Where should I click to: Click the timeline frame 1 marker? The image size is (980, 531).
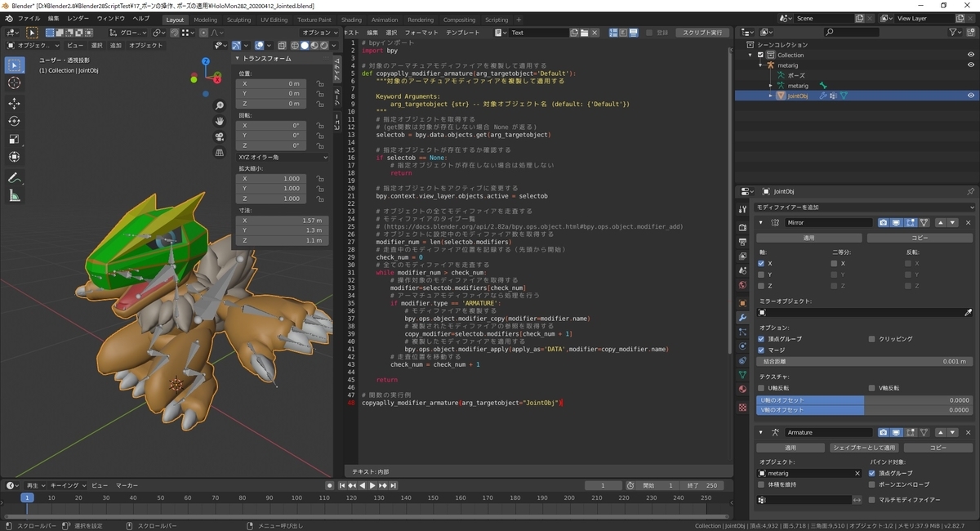pyautogui.click(x=26, y=497)
